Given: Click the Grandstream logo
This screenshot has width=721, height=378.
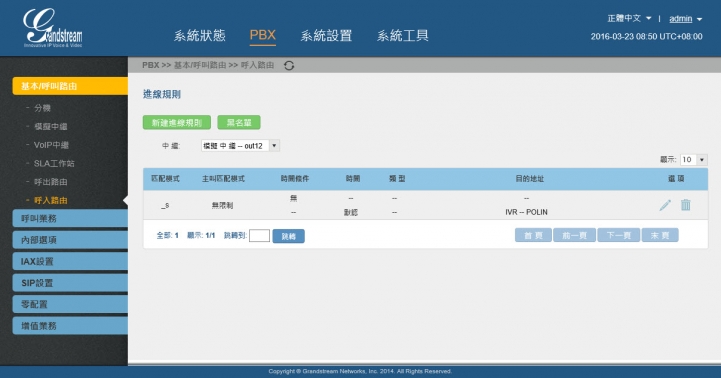Looking at the screenshot, I should 53,28.
